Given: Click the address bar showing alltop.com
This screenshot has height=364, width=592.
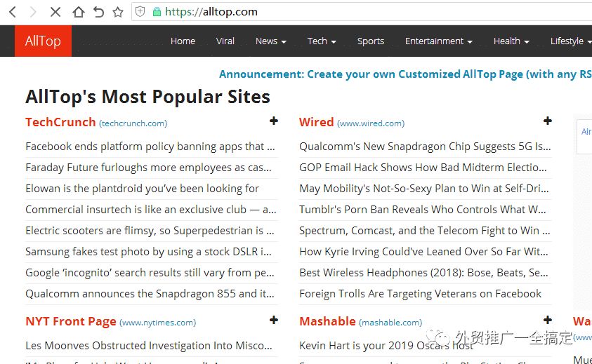Looking at the screenshot, I should click(362, 12).
